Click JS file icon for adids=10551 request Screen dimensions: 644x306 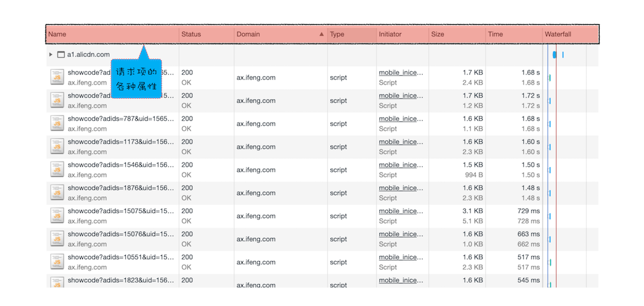[56, 263]
